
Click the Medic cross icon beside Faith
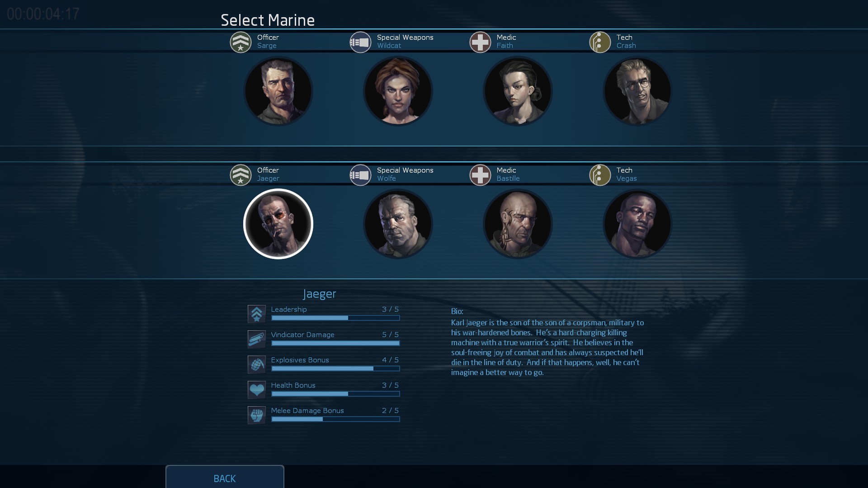(480, 42)
